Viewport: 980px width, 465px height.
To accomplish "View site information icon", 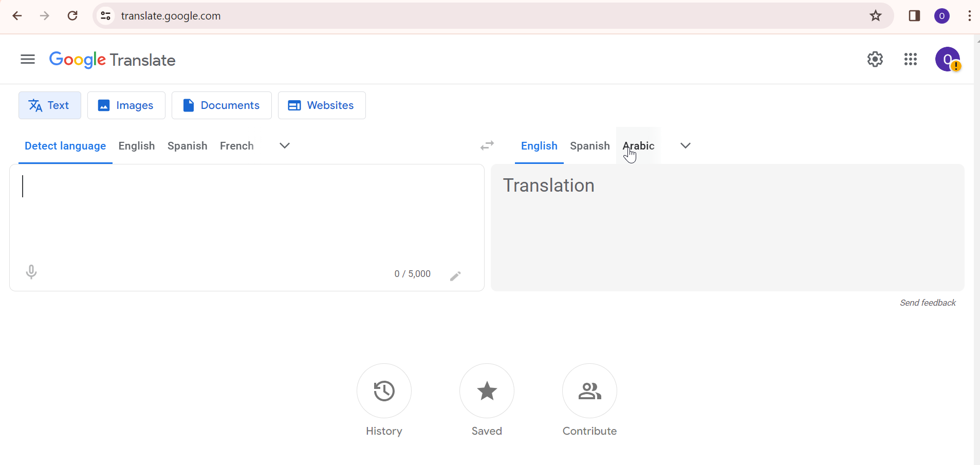I will [x=106, y=16].
